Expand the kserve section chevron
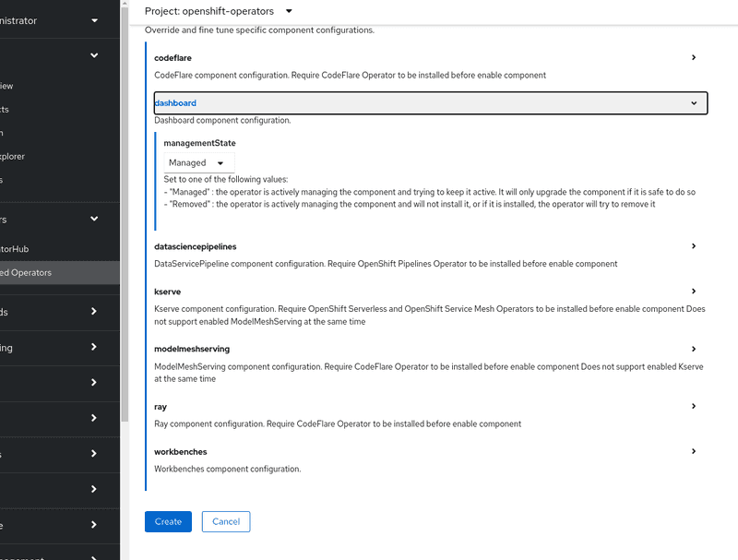This screenshot has height=560, width=738. tap(694, 292)
